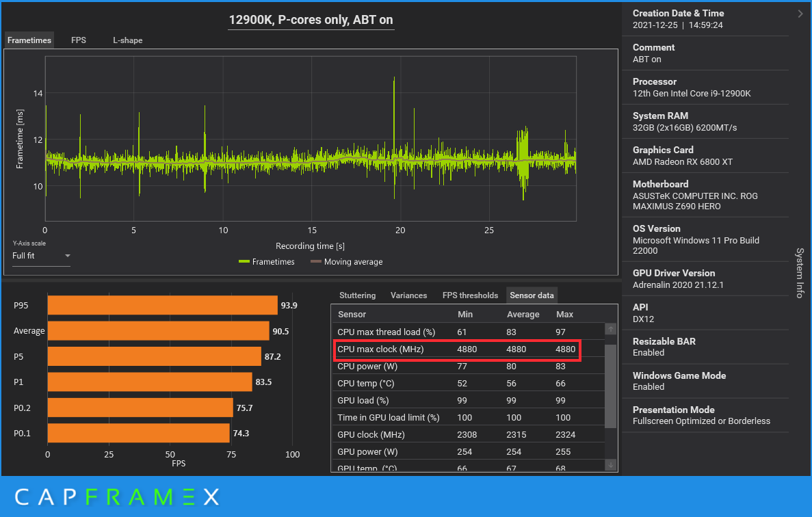
Task: Select the CPU max thread load row
Action: [x=468, y=332]
